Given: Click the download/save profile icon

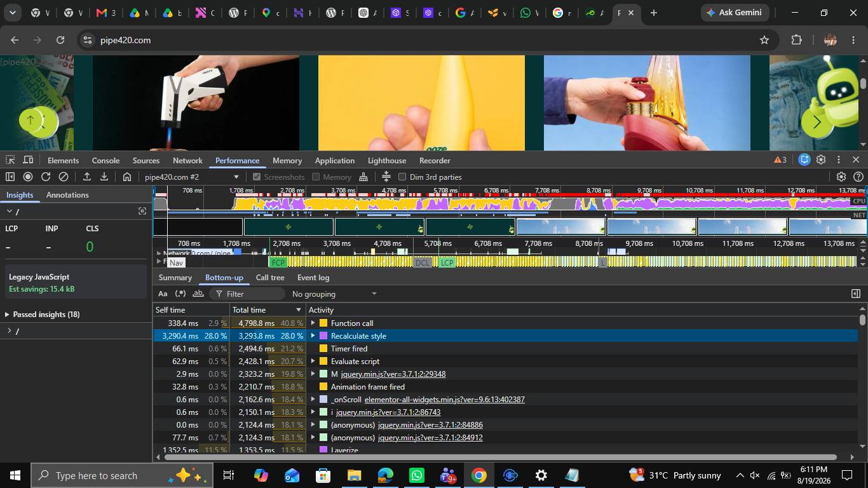Looking at the screenshot, I should [104, 177].
